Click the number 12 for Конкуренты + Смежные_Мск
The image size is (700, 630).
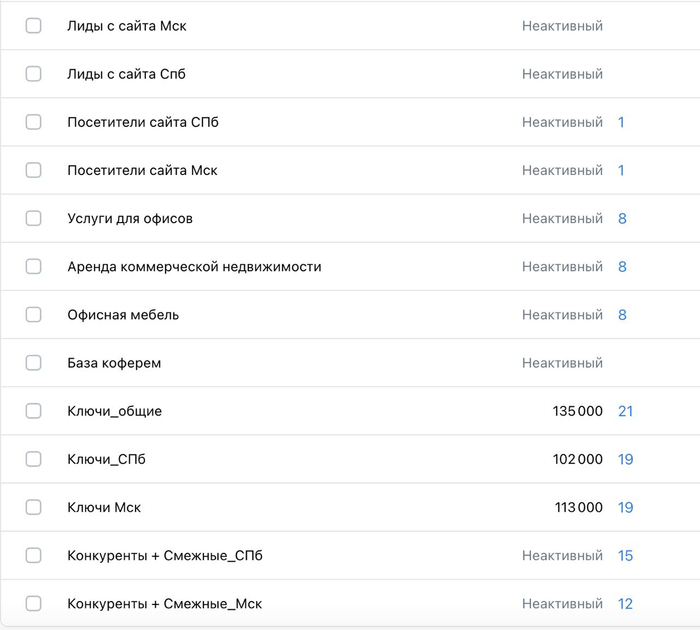point(625,604)
